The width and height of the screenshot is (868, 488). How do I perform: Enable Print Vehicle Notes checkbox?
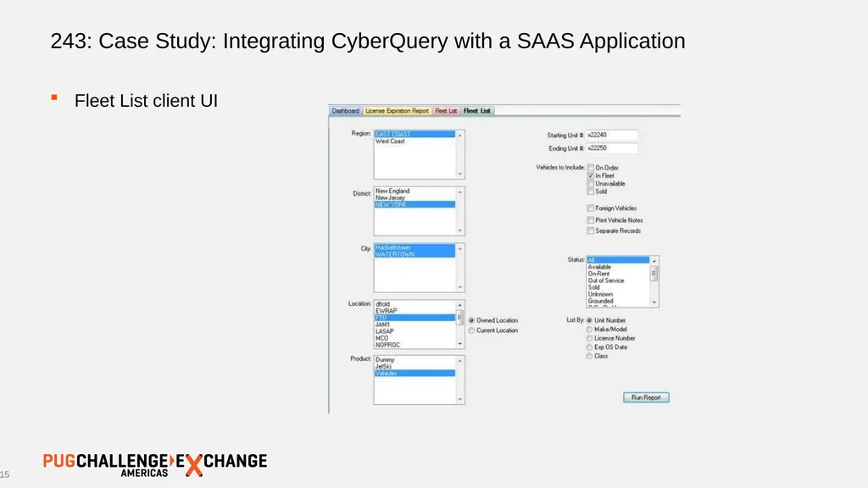[591, 220]
